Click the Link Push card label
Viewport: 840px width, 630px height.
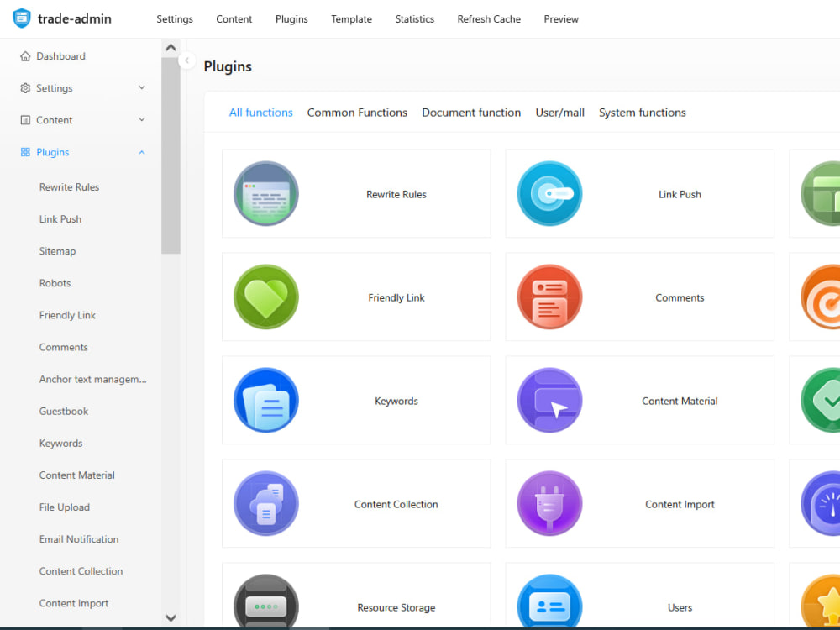(x=680, y=195)
